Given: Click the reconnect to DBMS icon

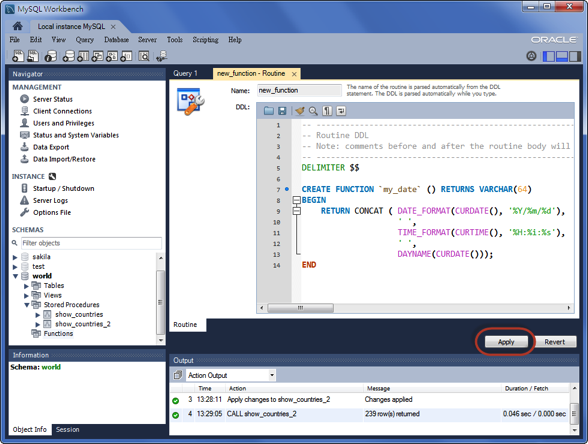Looking at the screenshot, I should [162, 56].
